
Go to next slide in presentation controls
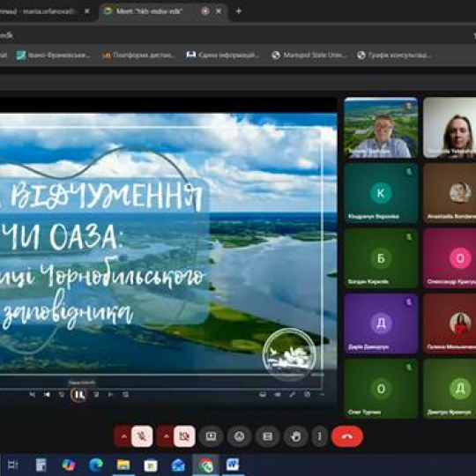pyautogui.click(x=110, y=394)
